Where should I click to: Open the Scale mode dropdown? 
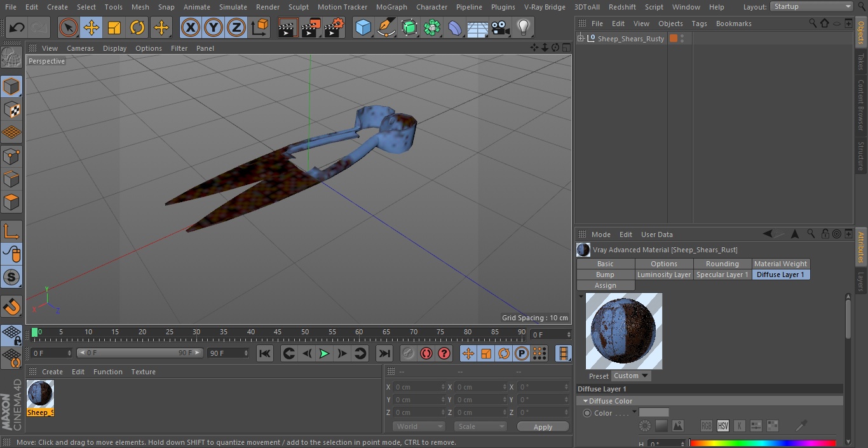click(x=480, y=426)
